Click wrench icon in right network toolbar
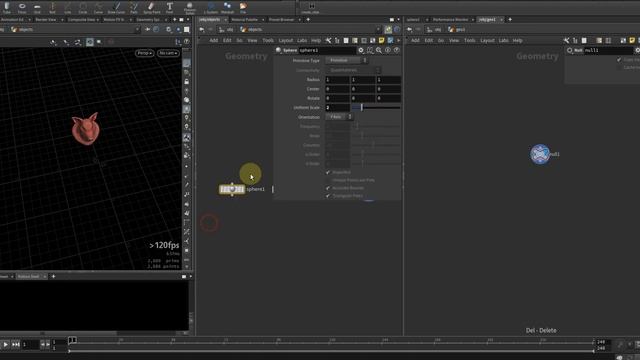 click(x=566, y=40)
